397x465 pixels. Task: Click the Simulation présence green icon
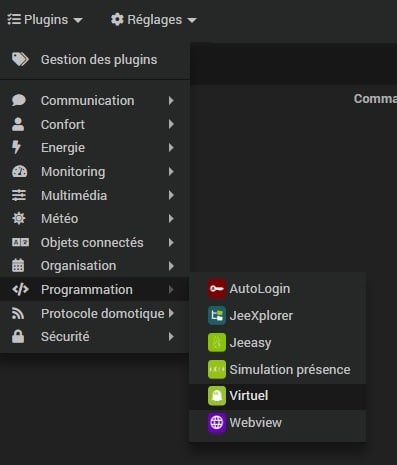point(217,369)
